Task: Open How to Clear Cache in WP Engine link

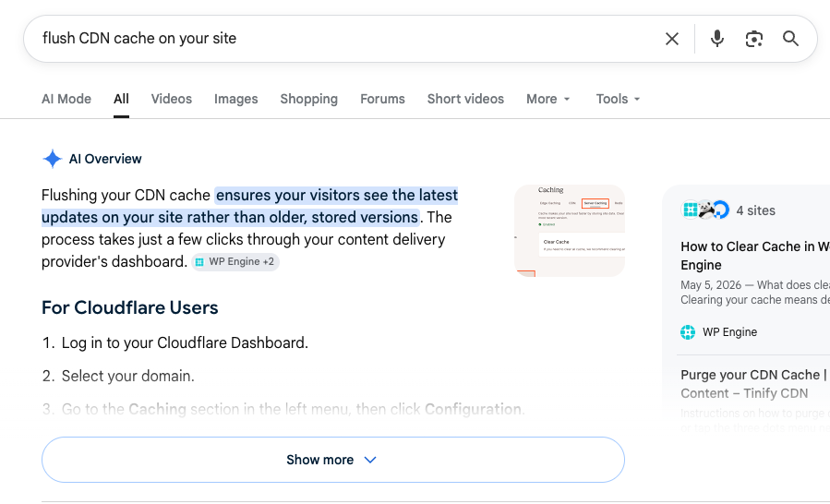Action: coord(755,256)
